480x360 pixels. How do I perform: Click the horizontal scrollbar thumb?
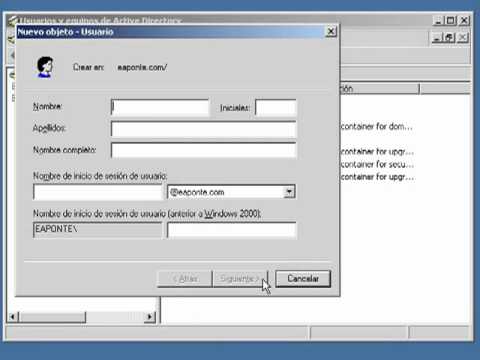52,317
